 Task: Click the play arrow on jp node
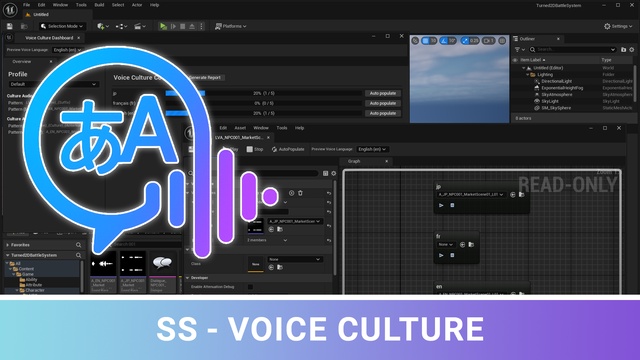[441, 205]
